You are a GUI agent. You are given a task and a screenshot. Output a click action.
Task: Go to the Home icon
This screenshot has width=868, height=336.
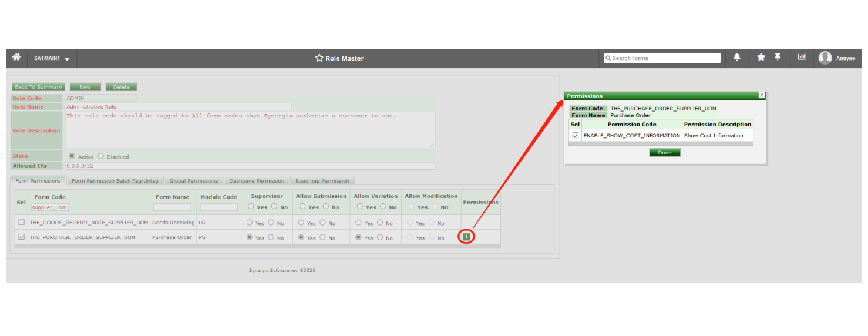[16, 58]
